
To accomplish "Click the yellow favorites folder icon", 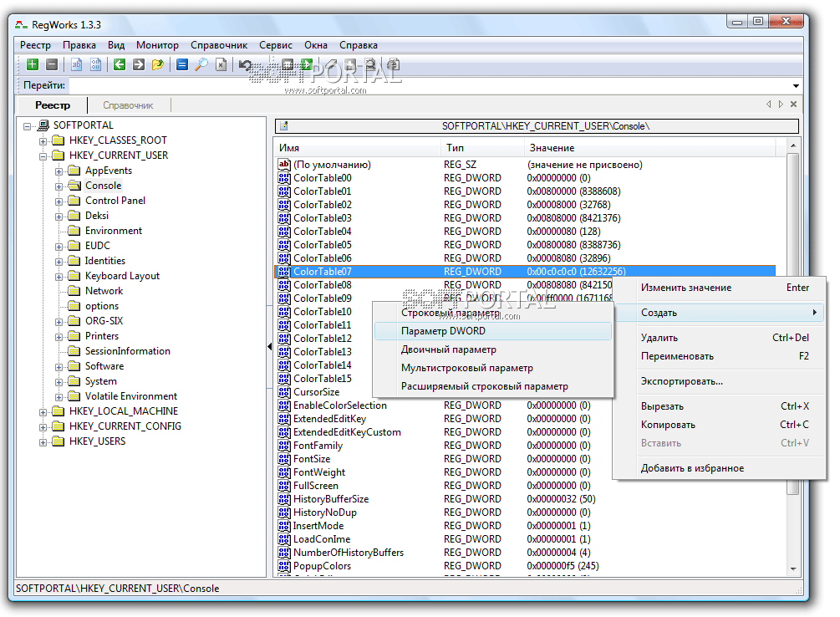I will [157, 64].
